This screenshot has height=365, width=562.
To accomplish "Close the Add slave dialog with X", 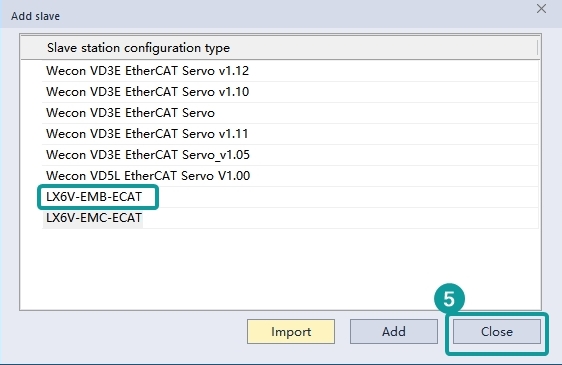I will (541, 9).
